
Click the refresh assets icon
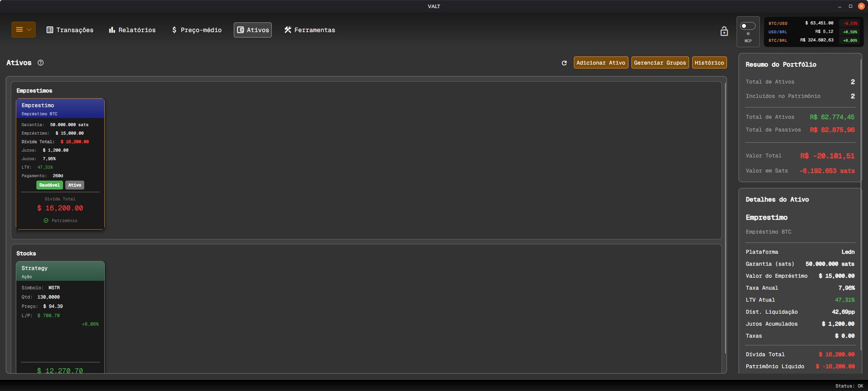[564, 63]
